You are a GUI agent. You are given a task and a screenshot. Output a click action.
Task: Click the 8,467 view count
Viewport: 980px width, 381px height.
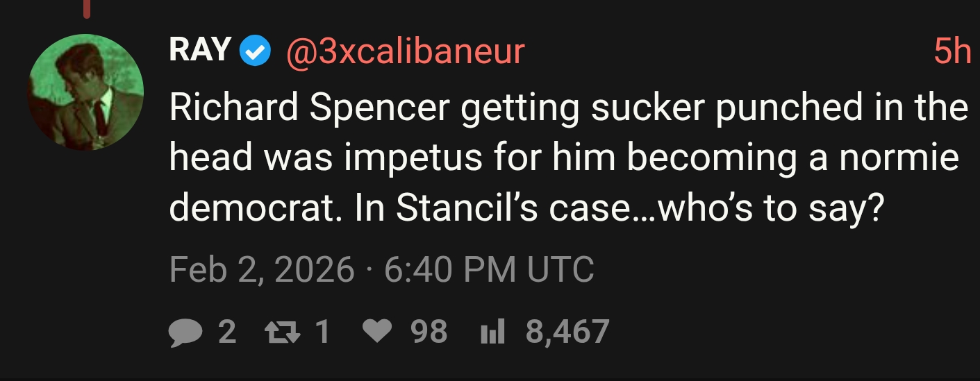(x=567, y=332)
